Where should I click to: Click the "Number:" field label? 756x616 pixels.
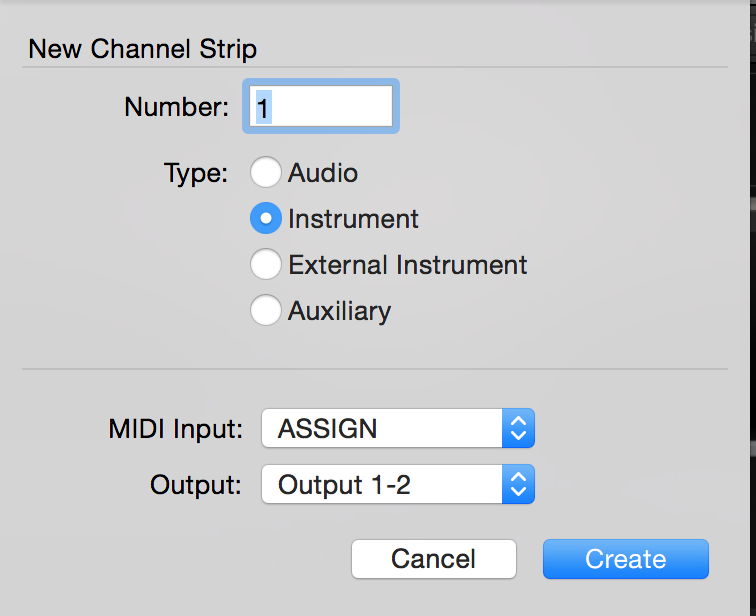click(x=177, y=107)
